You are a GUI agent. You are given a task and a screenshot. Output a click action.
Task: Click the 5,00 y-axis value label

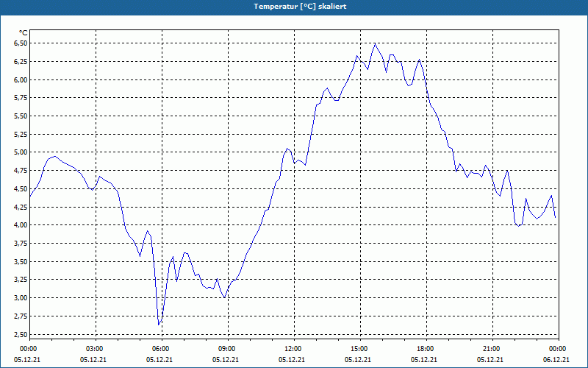pyautogui.click(x=21, y=152)
